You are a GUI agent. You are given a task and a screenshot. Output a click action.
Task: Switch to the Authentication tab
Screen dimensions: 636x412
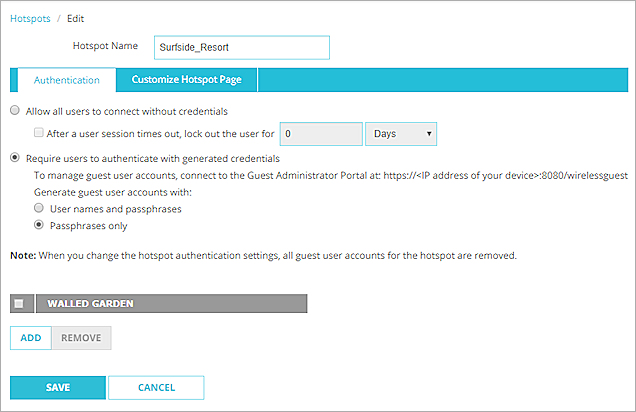(x=66, y=80)
